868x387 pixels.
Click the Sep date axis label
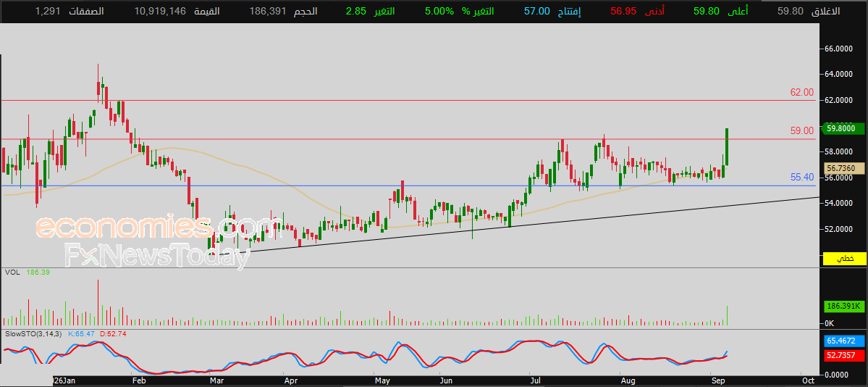click(x=719, y=381)
